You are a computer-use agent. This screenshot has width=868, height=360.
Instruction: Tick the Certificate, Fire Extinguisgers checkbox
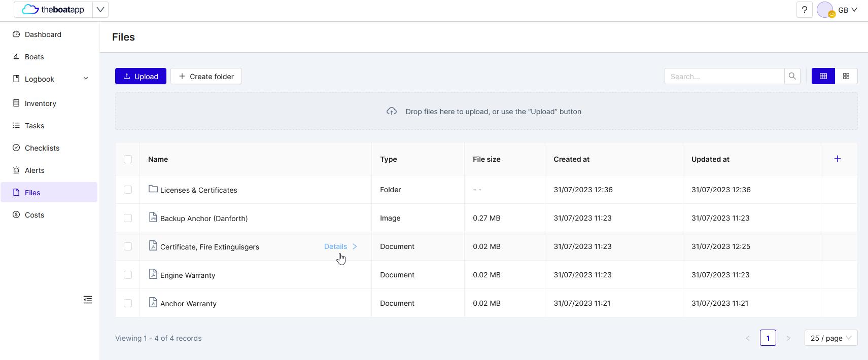128,246
